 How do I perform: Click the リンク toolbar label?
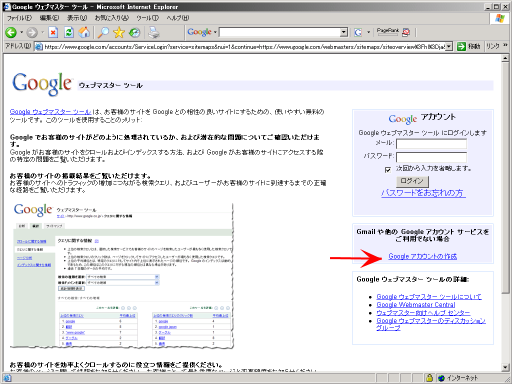pyautogui.click(x=493, y=46)
